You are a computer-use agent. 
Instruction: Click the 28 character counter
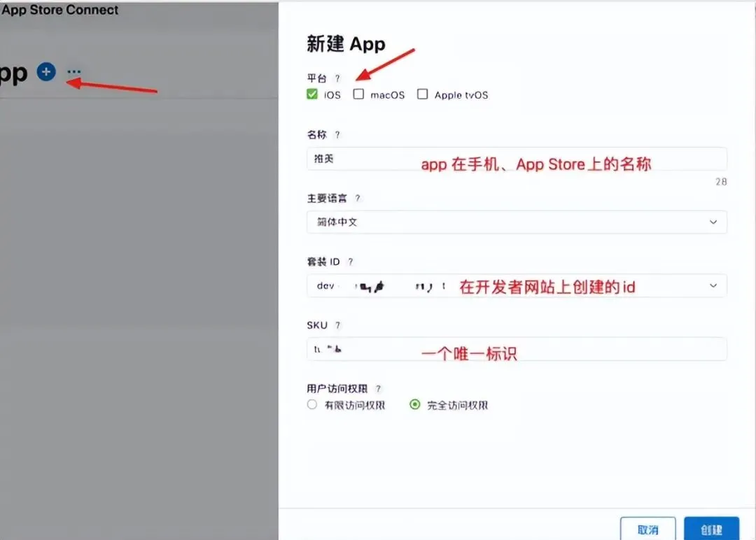click(721, 182)
